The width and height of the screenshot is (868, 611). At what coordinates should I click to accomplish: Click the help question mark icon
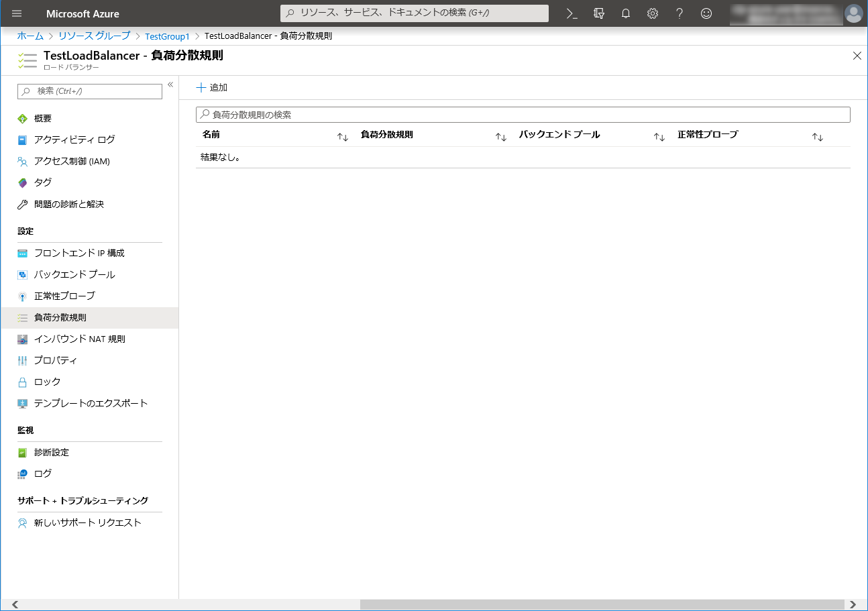point(679,13)
